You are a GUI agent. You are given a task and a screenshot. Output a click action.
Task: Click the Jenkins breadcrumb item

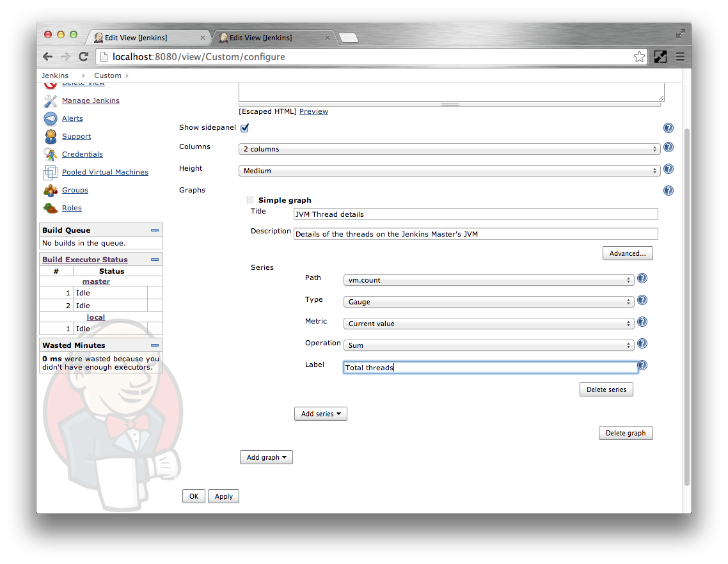coord(55,75)
